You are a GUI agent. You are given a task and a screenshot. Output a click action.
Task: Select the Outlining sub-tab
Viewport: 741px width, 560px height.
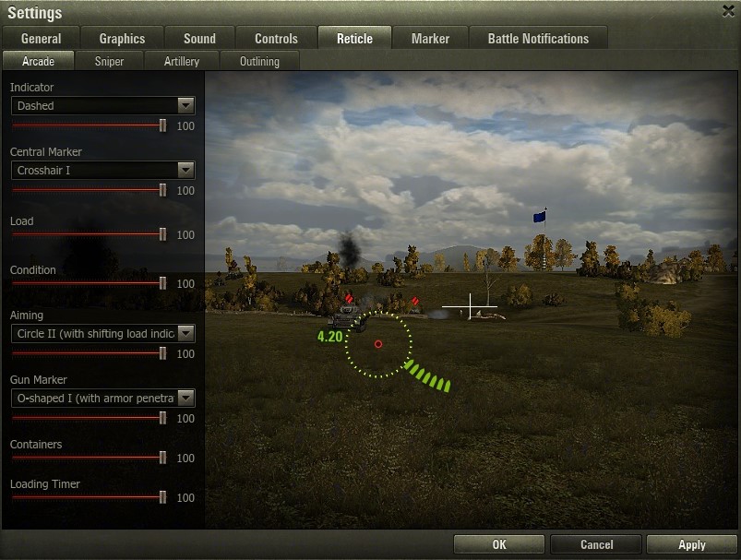coord(259,61)
